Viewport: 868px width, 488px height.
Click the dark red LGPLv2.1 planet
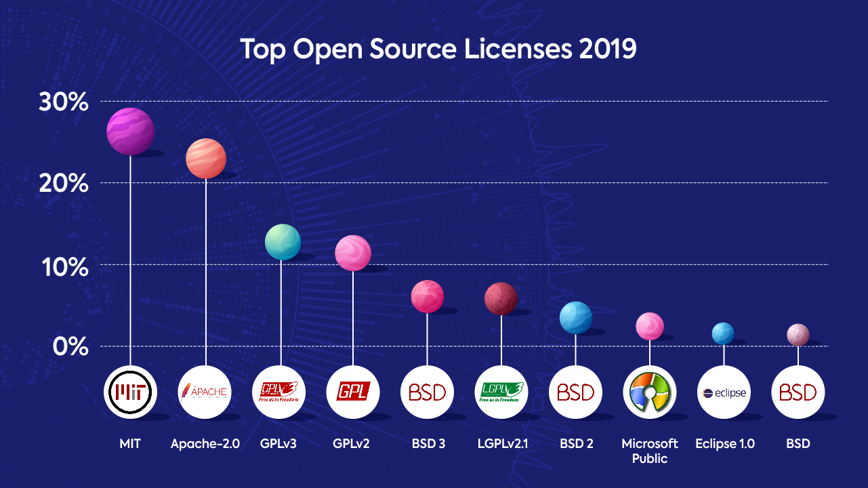(501, 299)
